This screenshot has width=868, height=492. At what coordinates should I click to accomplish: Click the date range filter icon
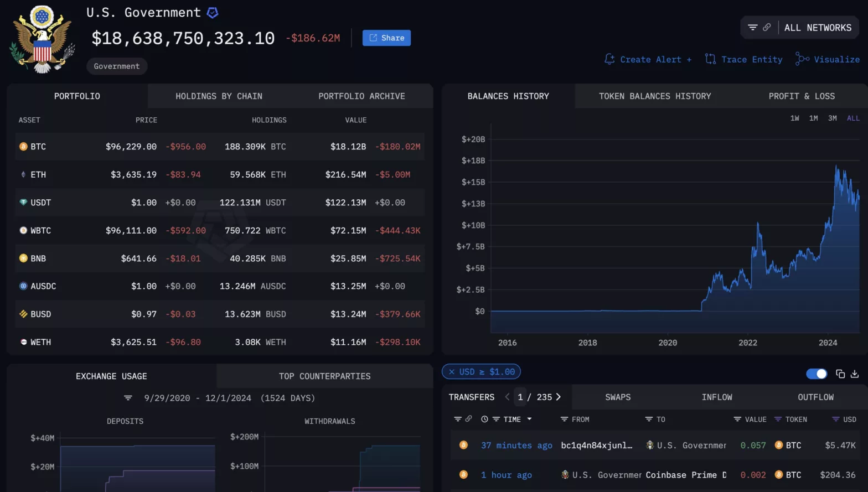coord(128,398)
